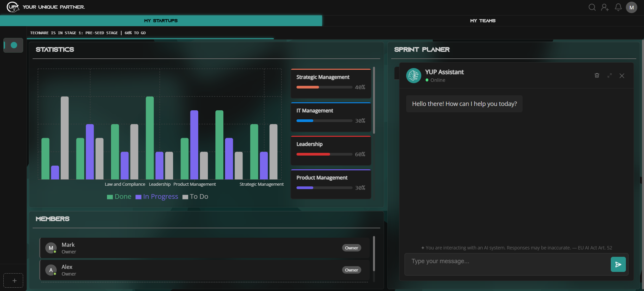Click the UP logo in header

(x=13, y=7)
